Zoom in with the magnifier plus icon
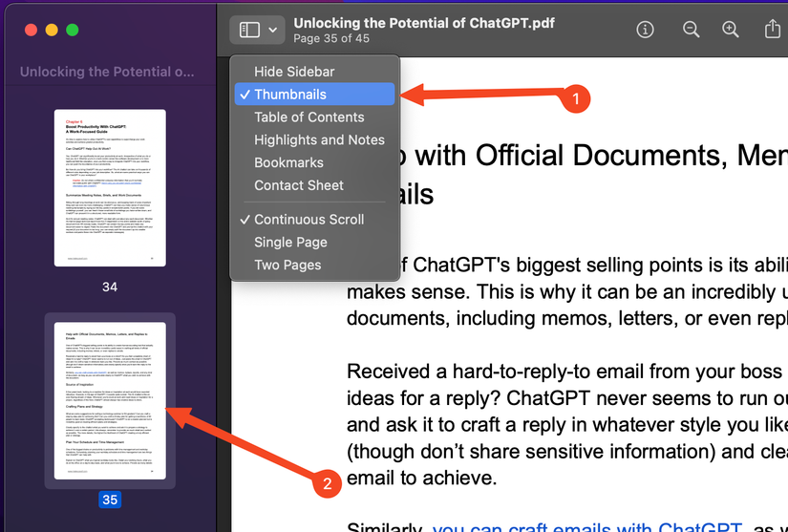Viewport: 788px width, 532px height. coord(730,30)
